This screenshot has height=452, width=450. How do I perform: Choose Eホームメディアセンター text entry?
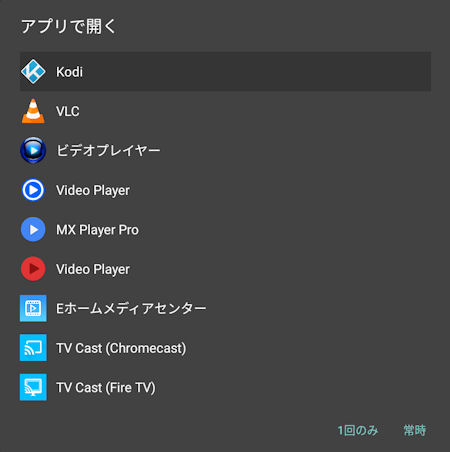tap(131, 309)
